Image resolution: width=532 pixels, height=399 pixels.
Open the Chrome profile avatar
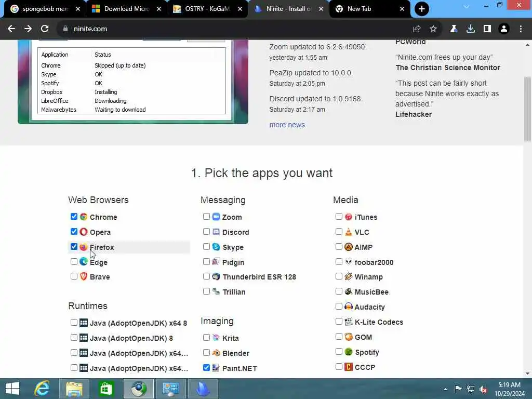coord(504,29)
